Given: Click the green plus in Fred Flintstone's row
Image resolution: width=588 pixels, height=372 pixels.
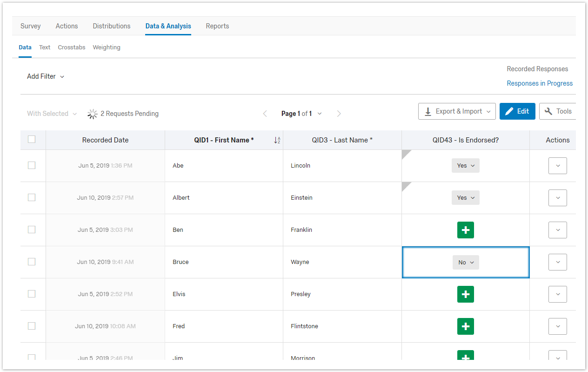Looking at the screenshot, I should 465,326.
